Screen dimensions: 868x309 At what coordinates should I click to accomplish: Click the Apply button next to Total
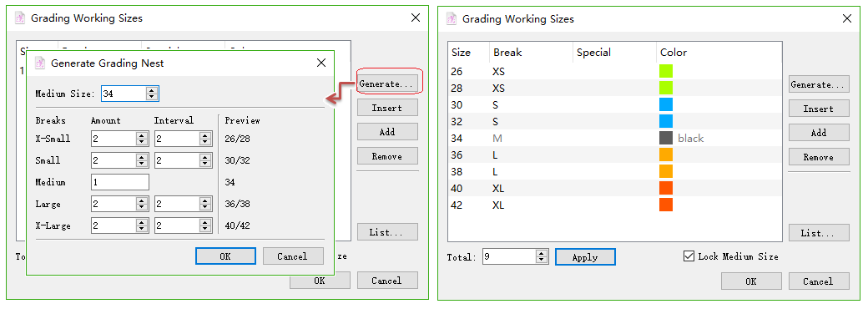[x=585, y=257]
